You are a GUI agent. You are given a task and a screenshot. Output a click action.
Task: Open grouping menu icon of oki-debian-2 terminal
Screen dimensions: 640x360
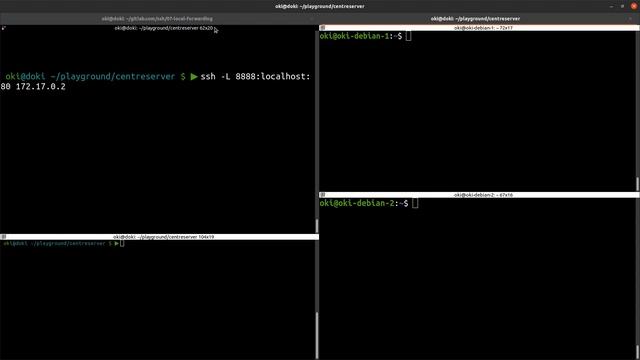[322, 195]
